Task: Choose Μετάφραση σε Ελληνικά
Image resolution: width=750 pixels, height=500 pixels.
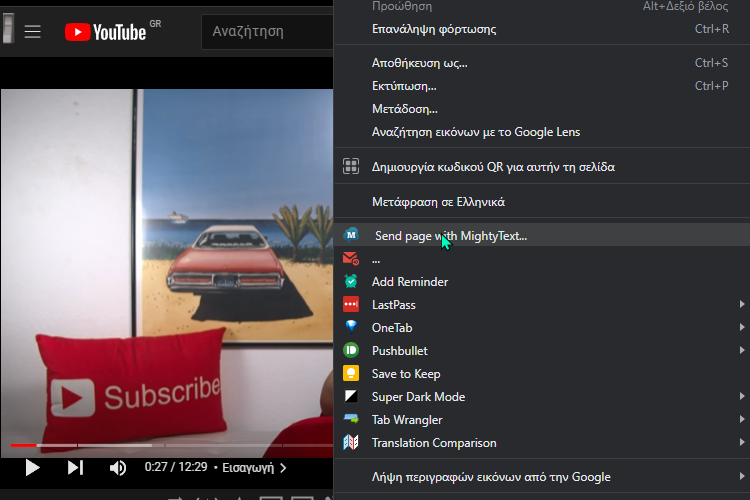Action: click(541, 202)
